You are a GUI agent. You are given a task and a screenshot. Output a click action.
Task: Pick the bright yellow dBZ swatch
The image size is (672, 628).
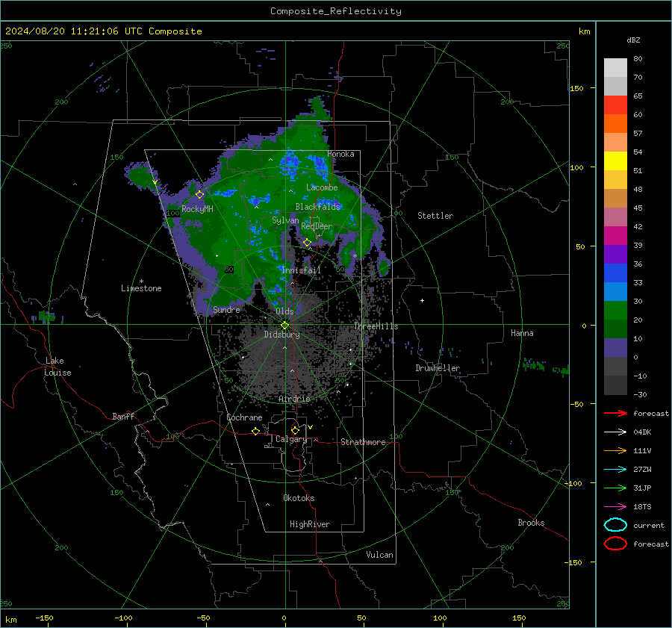(x=615, y=161)
